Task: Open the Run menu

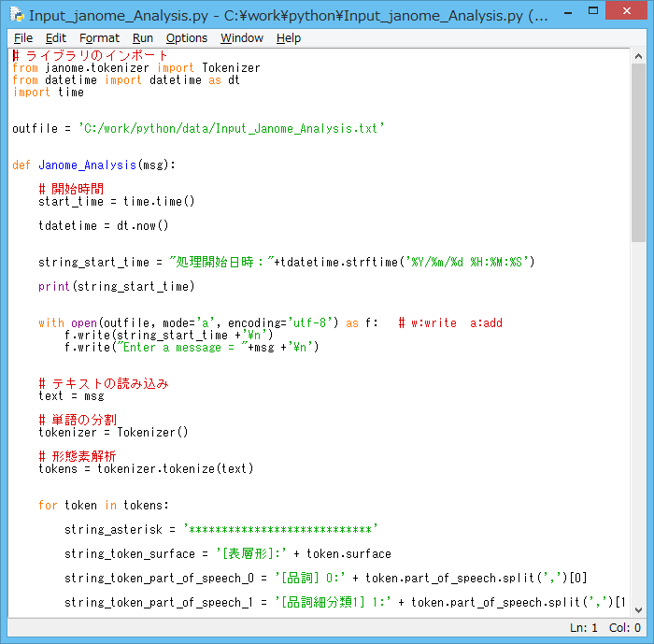Action: [143, 38]
